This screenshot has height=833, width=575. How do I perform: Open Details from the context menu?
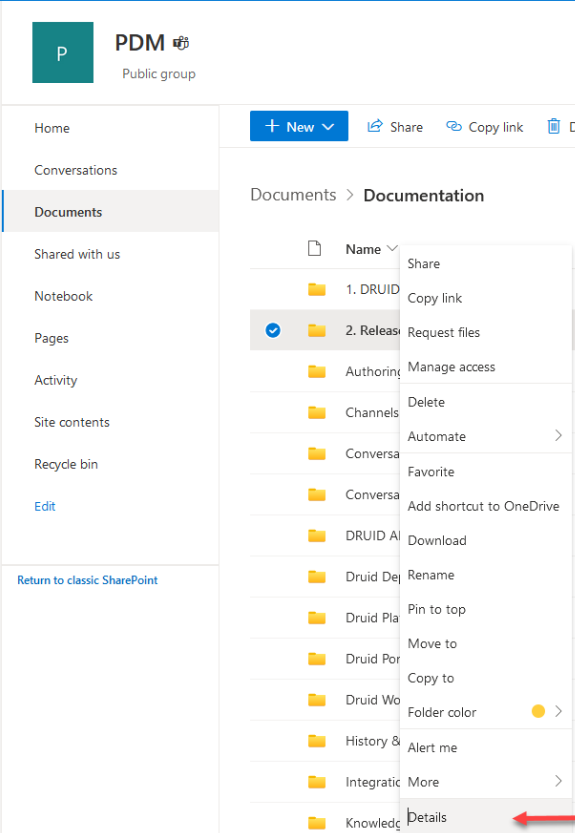pos(486,817)
